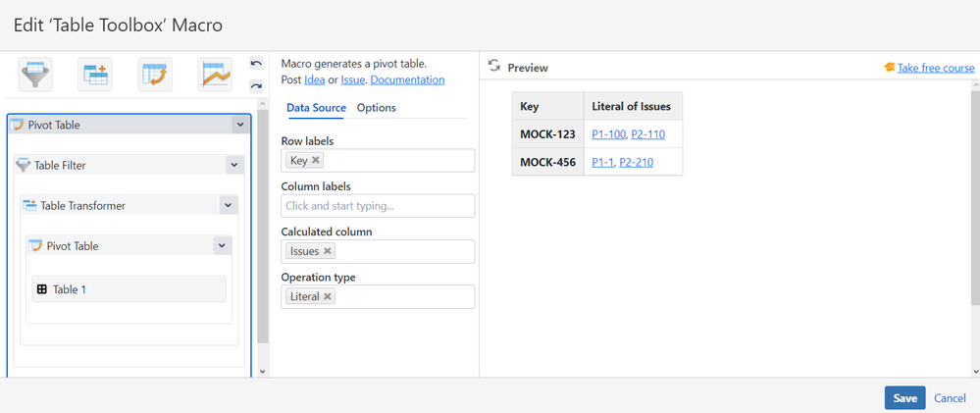Click the Chart from Table toolbar icon
Viewport: 980px width, 413px height.
point(214,74)
